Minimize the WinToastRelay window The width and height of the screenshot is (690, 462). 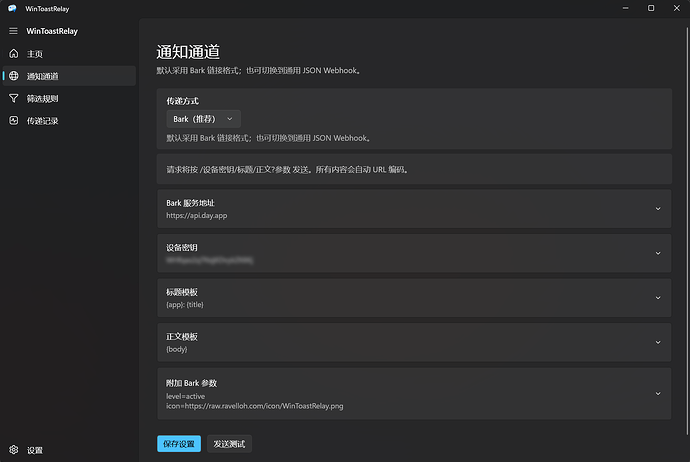point(625,8)
